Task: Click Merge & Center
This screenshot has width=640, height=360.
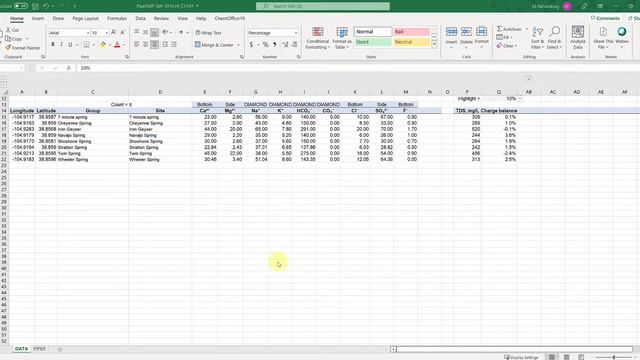Action: pos(214,45)
